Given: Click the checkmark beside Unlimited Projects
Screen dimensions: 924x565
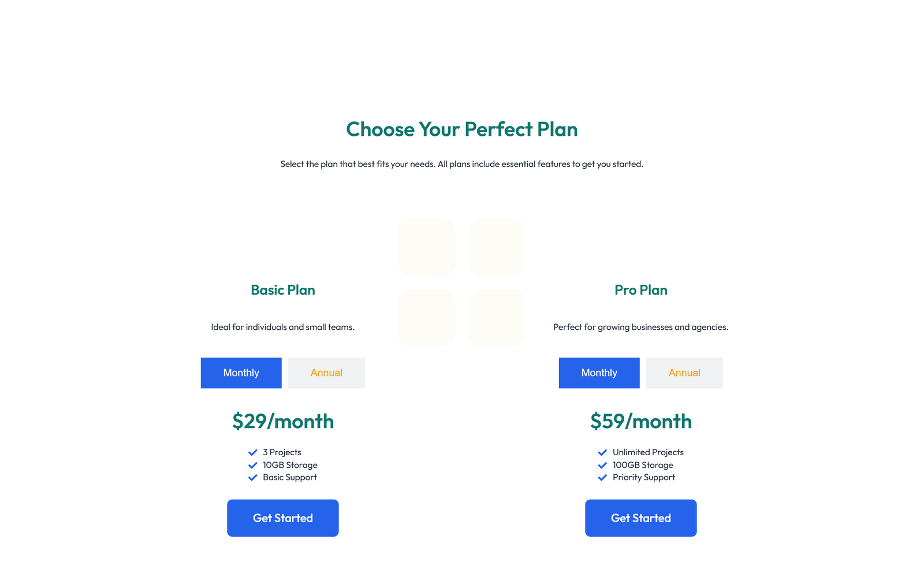Looking at the screenshot, I should pos(602,452).
